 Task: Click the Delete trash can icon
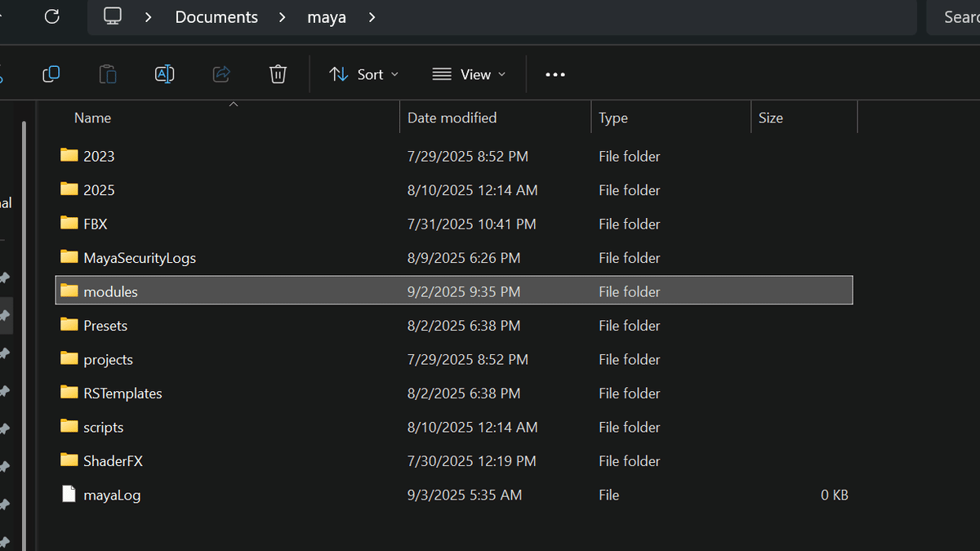(x=278, y=74)
